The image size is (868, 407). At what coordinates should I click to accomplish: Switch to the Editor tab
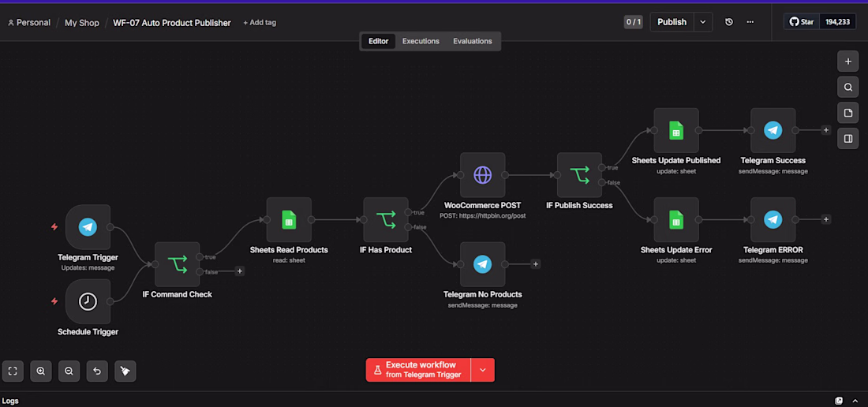click(x=379, y=42)
